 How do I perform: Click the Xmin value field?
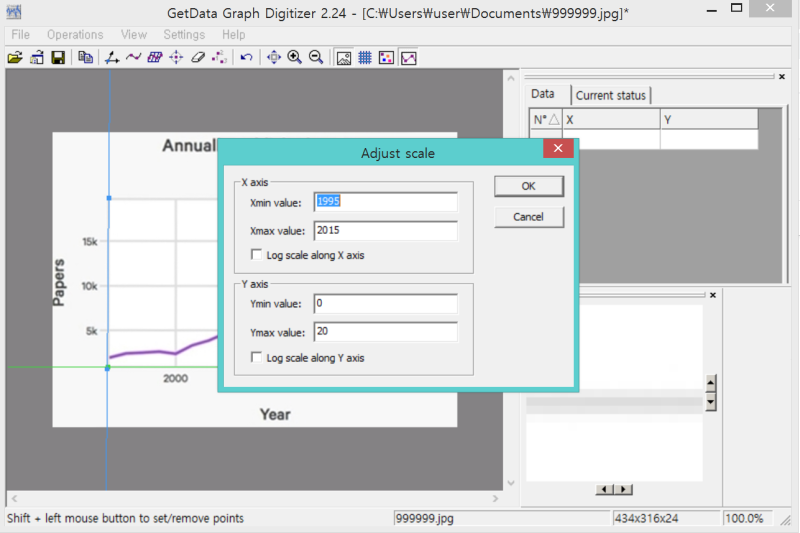pos(386,202)
